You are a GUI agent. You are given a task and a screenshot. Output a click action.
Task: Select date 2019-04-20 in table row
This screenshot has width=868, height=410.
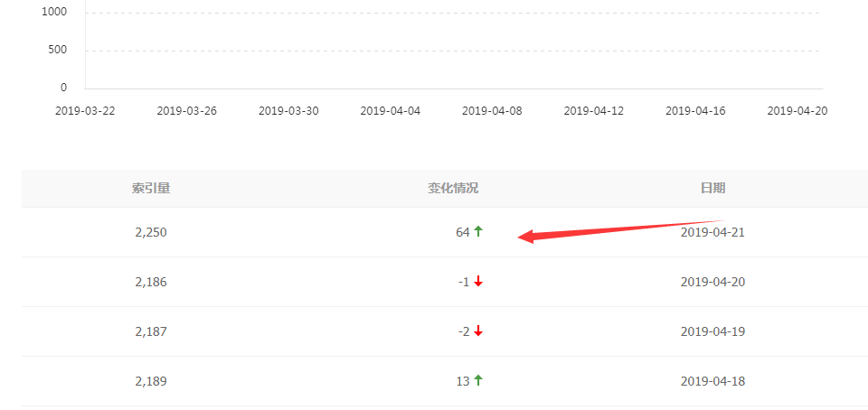[x=713, y=282]
